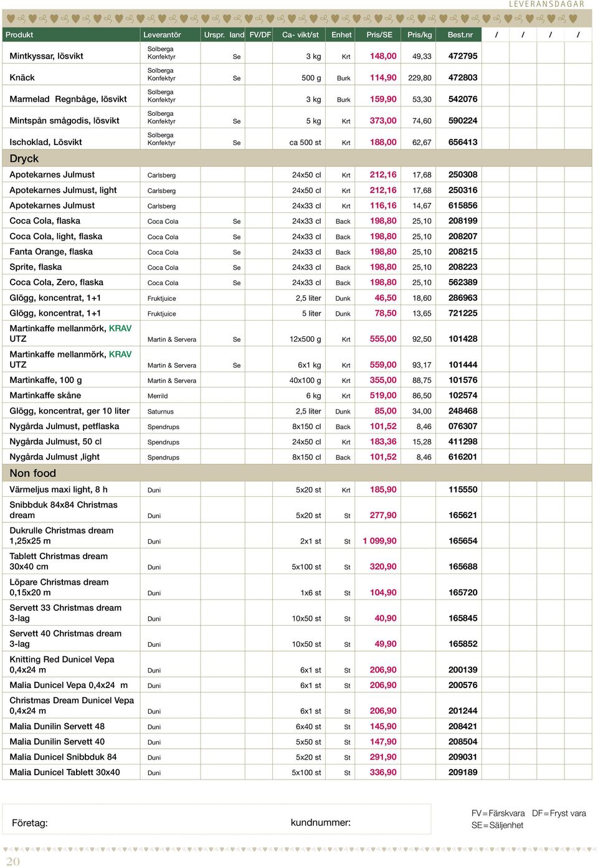Click Nygårda Julmust, 50 cl product name
Viewport: 598px width, 868px height.
point(55,441)
